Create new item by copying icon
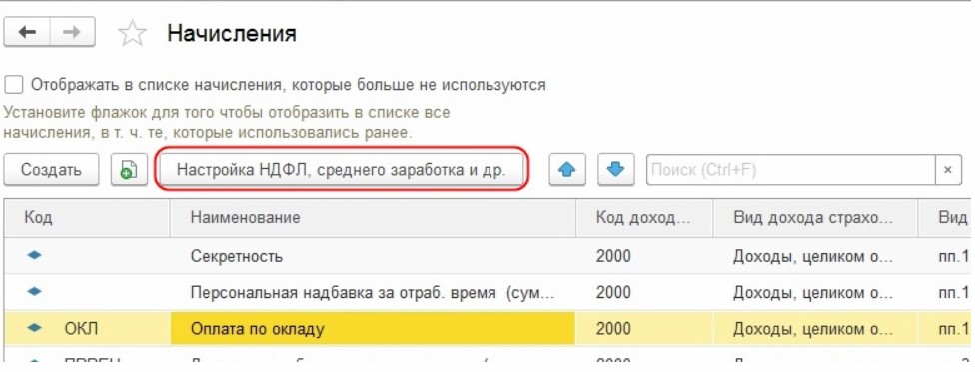The image size is (980, 372). coord(129,170)
